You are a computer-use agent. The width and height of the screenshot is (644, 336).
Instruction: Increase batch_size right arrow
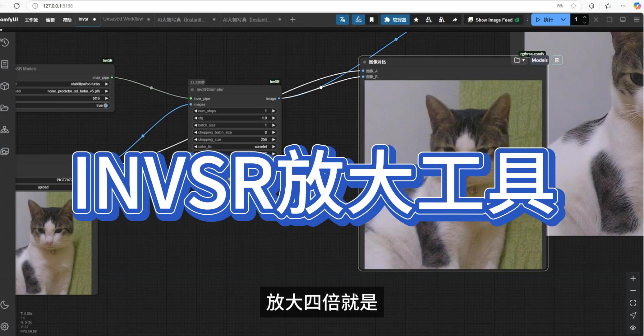pyautogui.click(x=274, y=125)
